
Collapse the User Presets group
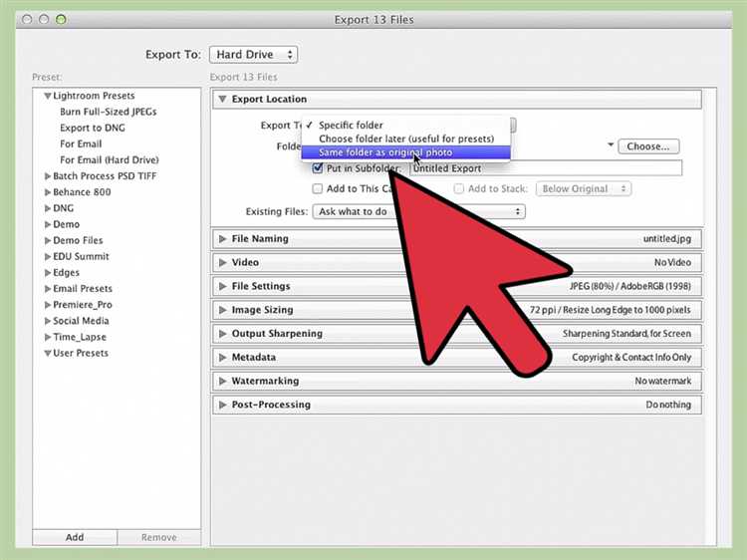[x=48, y=353]
